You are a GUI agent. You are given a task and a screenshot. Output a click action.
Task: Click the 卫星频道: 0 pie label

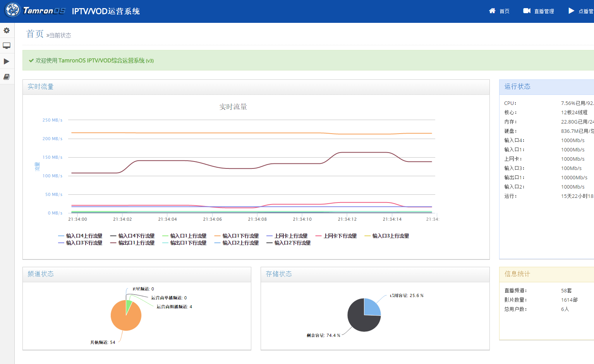(x=143, y=289)
